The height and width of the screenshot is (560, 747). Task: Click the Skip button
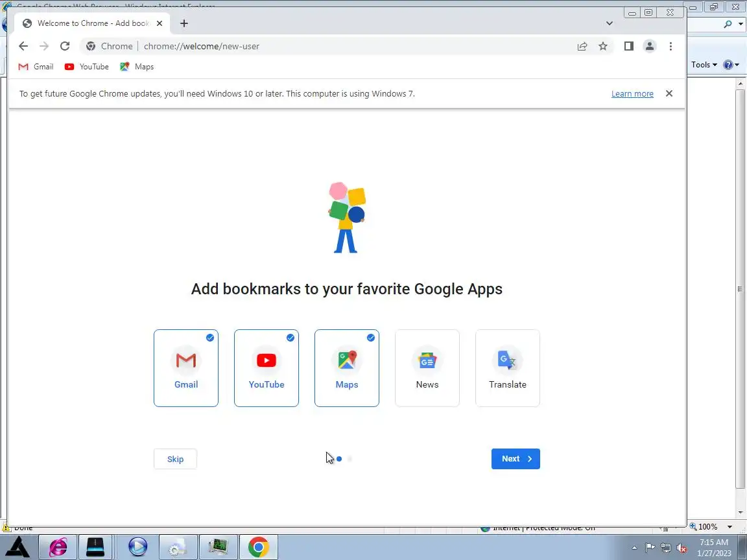[x=175, y=459]
